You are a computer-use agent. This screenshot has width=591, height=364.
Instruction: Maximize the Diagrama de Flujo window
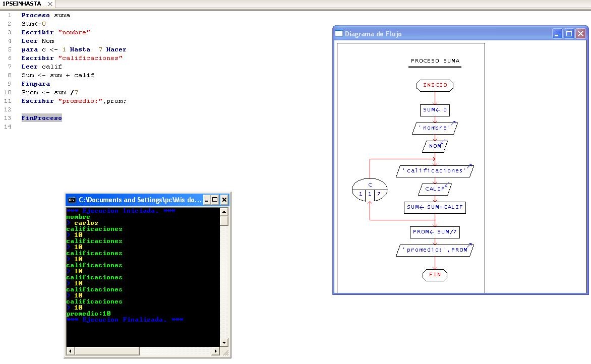point(569,33)
